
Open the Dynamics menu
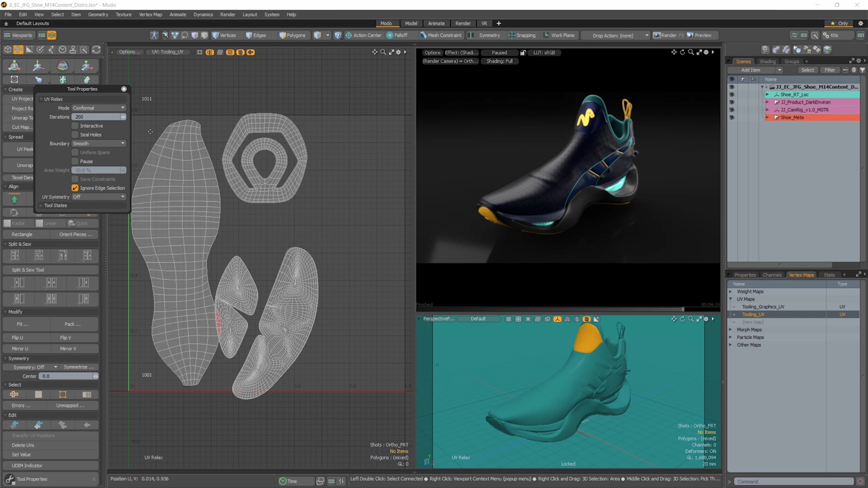203,14
